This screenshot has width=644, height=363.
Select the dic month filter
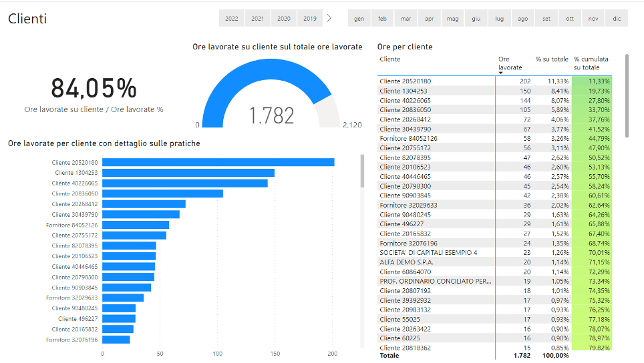click(x=616, y=19)
